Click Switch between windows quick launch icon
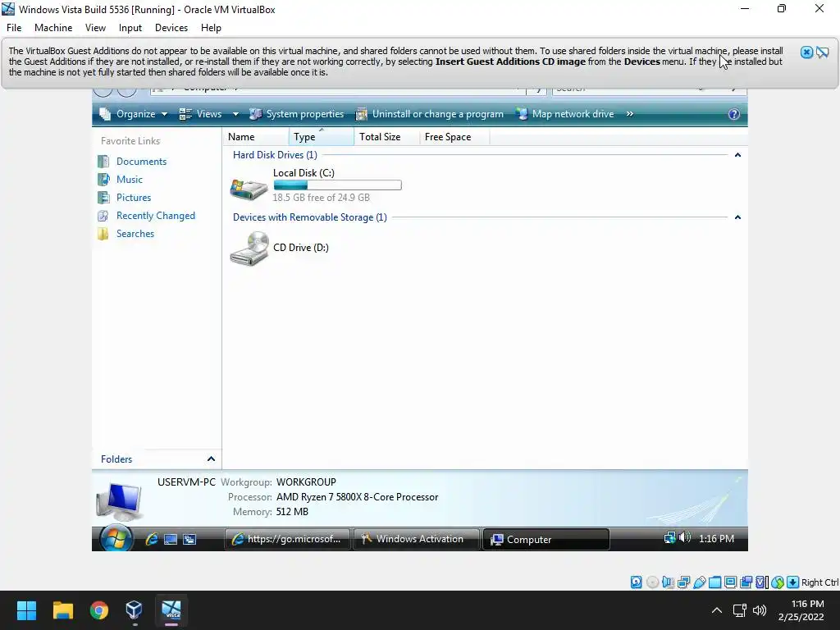 189,539
